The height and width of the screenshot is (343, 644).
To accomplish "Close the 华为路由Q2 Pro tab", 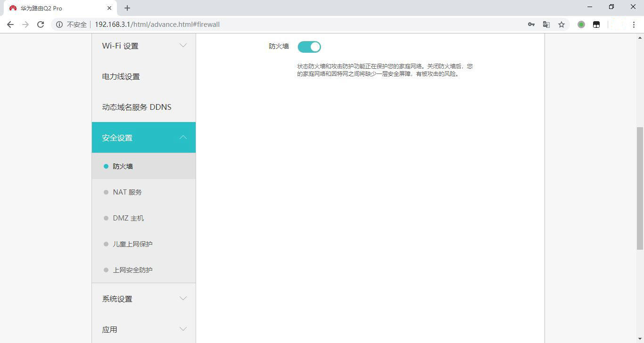I will [x=109, y=8].
